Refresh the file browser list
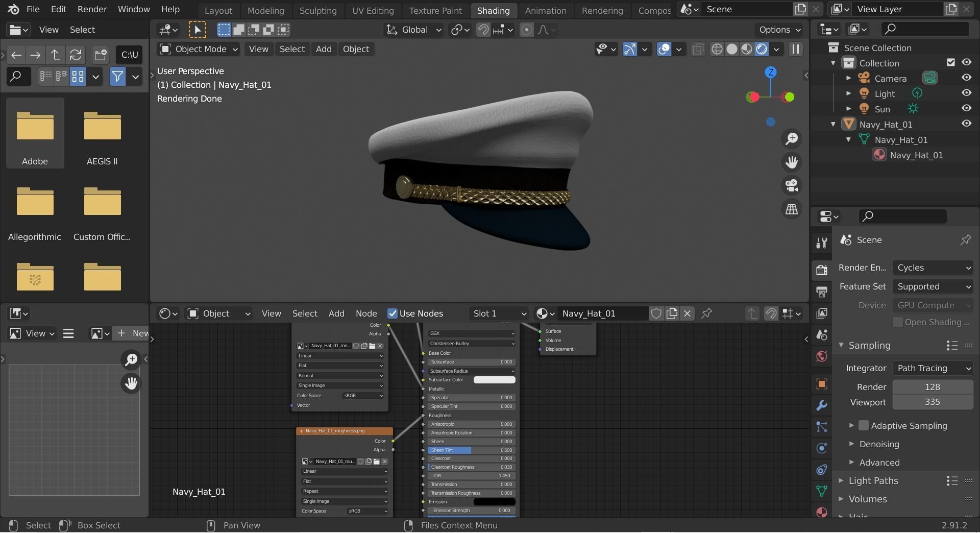The height and width of the screenshot is (533, 980). click(76, 55)
